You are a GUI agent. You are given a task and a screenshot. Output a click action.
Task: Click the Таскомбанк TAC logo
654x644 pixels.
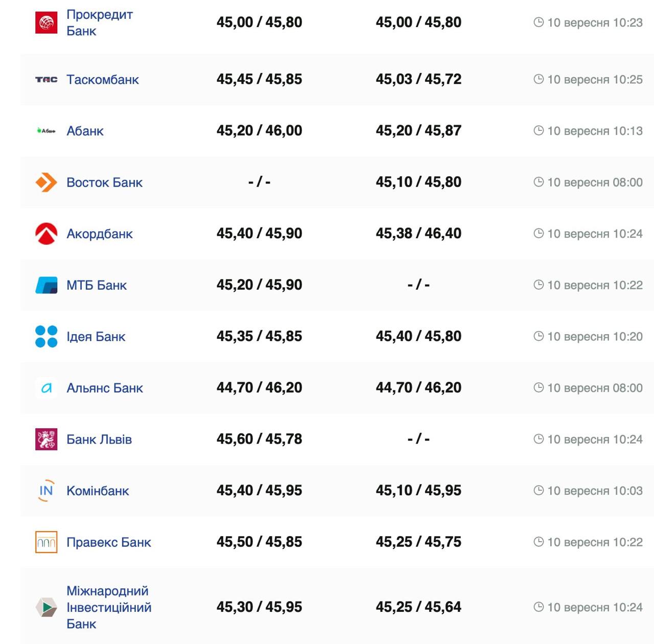click(46, 80)
